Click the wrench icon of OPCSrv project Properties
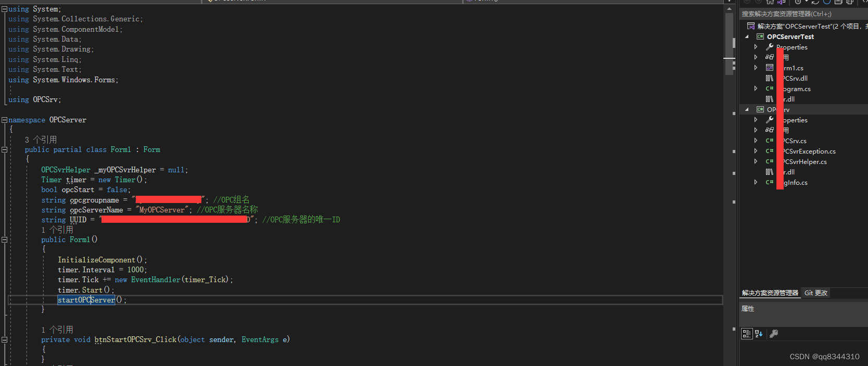This screenshot has width=868, height=366. click(x=770, y=120)
